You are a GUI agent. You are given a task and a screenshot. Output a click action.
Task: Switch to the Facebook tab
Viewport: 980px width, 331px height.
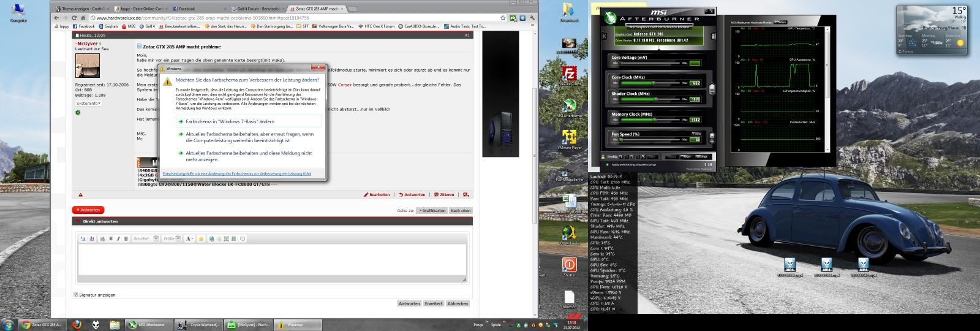(199, 9)
